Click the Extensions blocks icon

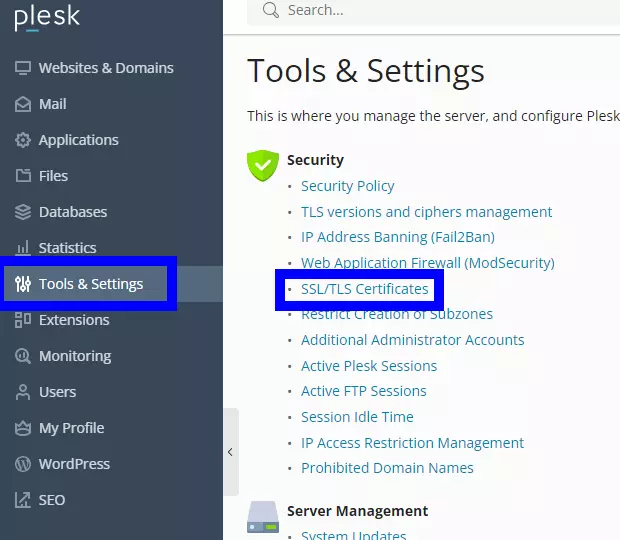pyautogui.click(x=23, y=320)
